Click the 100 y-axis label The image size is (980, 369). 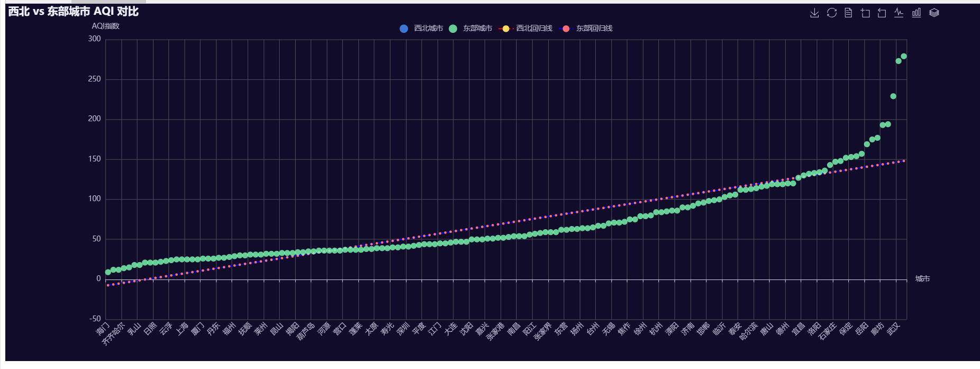coord(95,199)
